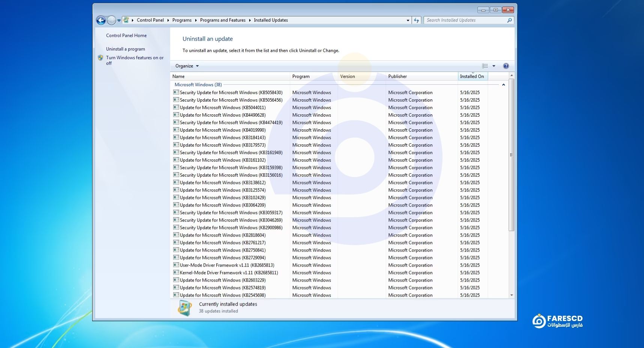Select Installed Updates breadcrumb
This screenshot has width=644, height=348.
pos(271,20)
